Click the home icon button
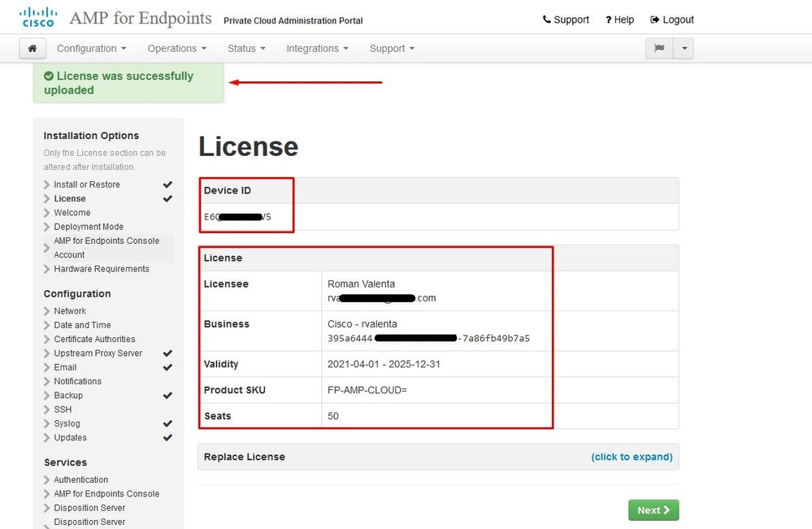This screenshot has height=529, width=812. point(33,49)
